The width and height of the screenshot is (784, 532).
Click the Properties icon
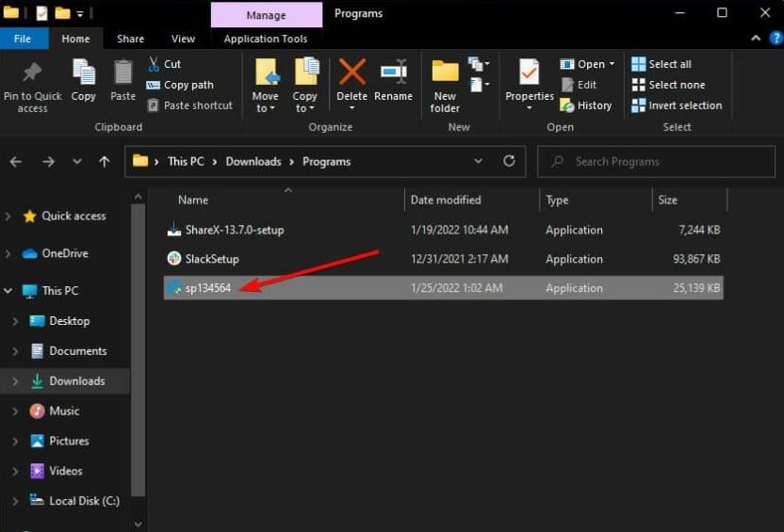529,73
